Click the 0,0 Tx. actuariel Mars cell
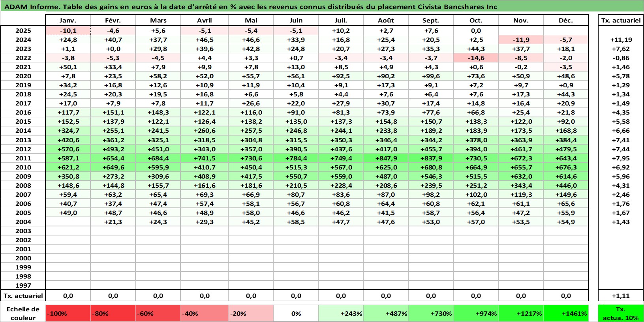644x322 pixels. point(158,296)
